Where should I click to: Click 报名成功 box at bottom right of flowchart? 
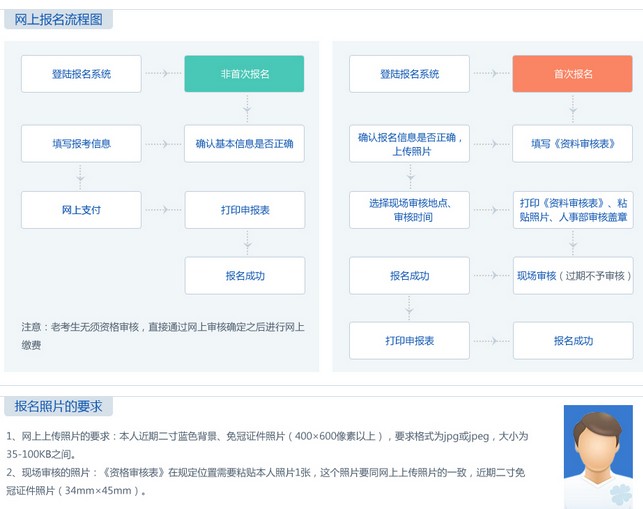click(x=573, y=341)
